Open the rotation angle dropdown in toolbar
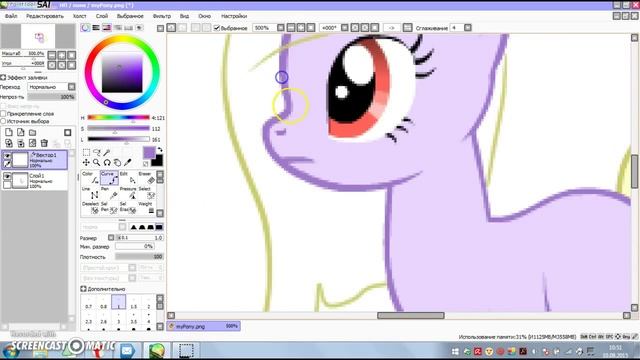The height and width of the screenshot is (360, 640). pos(344,28)
